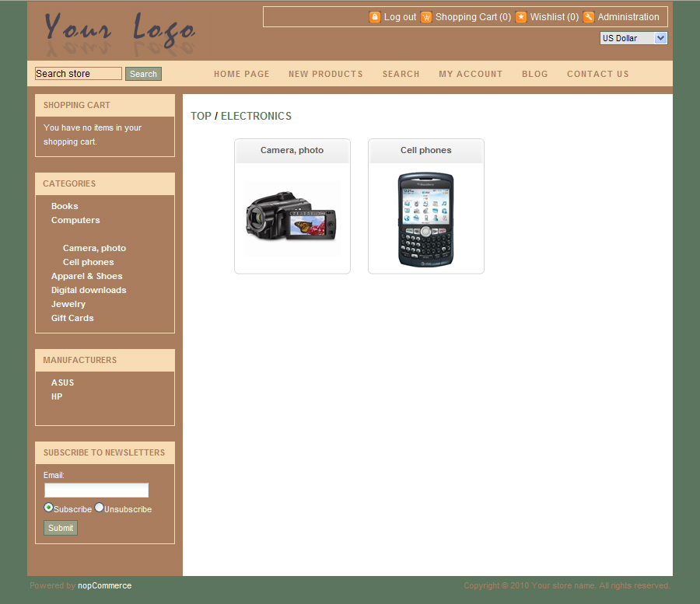Go to HOME PAGE in navigation
Image resolution: width=700 pixels, height=604 pixels.
(x=242, y=74)
